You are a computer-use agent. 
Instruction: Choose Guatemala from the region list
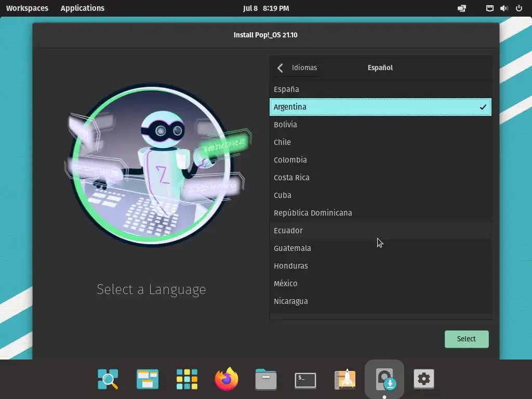(380, 248)
